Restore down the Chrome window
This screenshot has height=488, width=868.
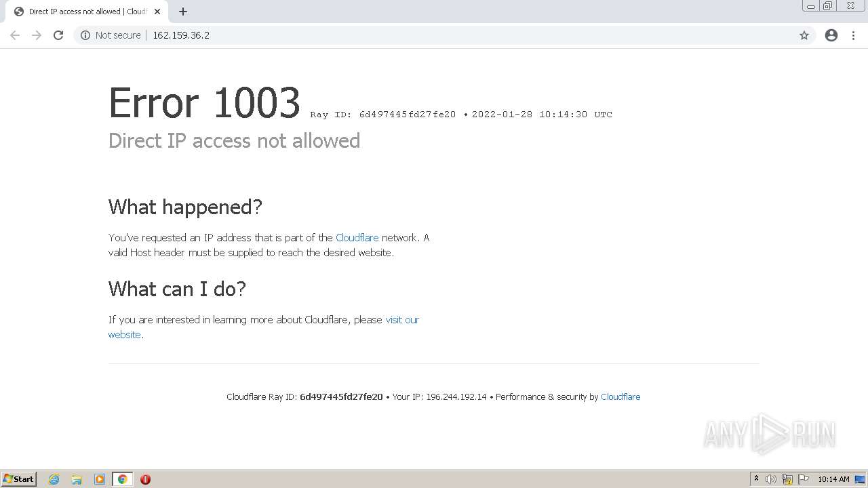coord(828,6)
